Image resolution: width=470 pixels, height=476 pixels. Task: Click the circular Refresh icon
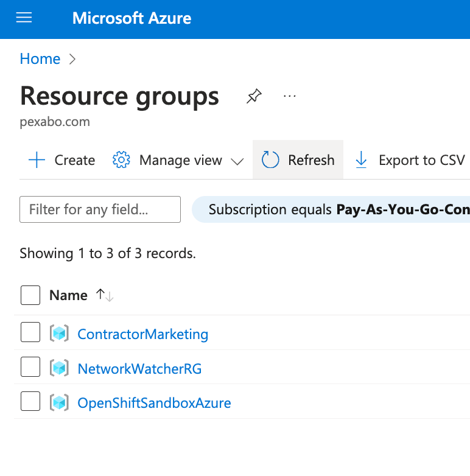[x=270, y=159]
